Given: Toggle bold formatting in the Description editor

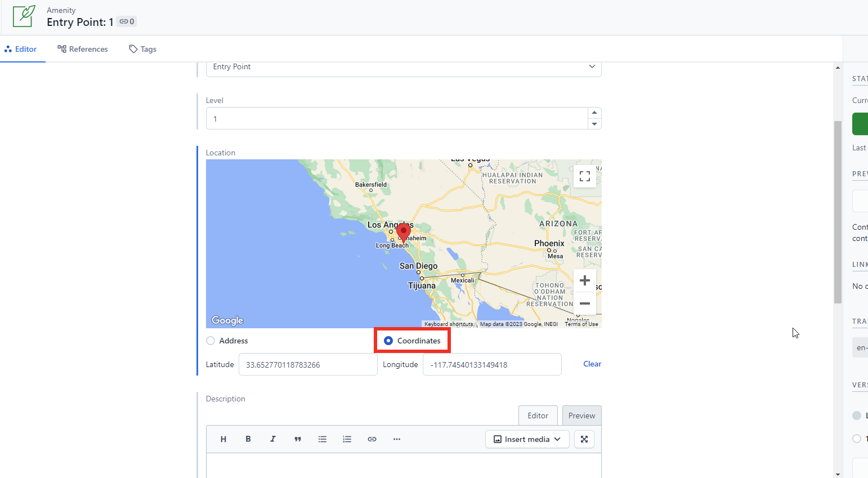Looking at the screenshot, I should click(x=248, y=439).
